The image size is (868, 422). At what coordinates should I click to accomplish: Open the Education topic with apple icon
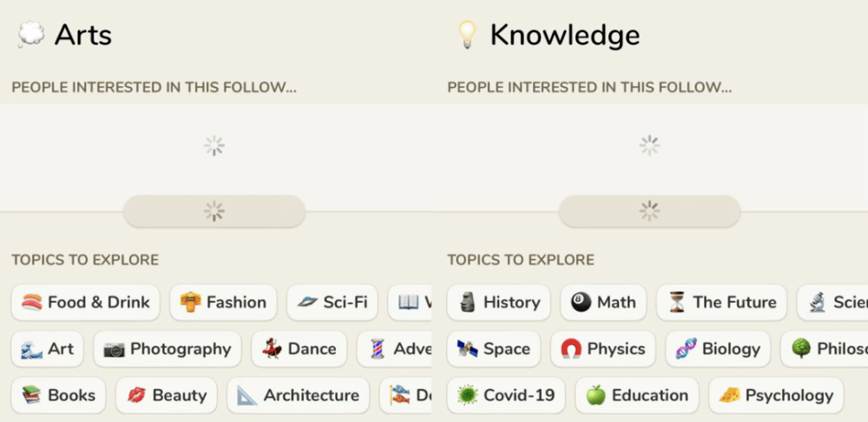(x=636, y=395)
